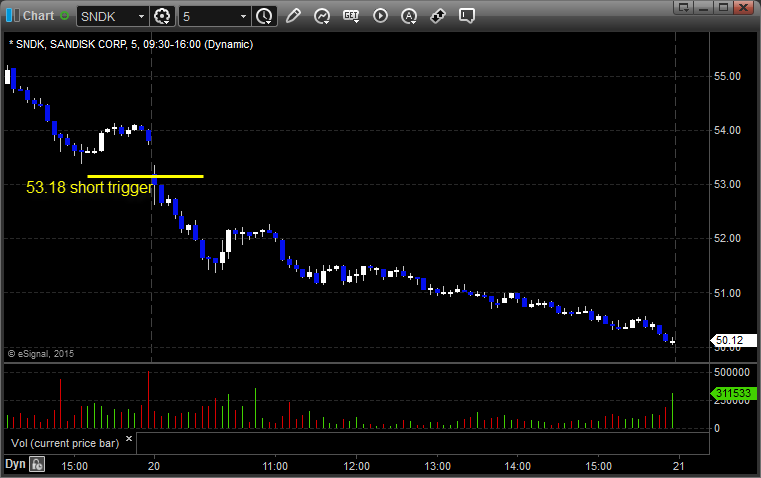761x478 pixels.
Task: Click the Dyn time scale label
Action: (x=15, y=464)
